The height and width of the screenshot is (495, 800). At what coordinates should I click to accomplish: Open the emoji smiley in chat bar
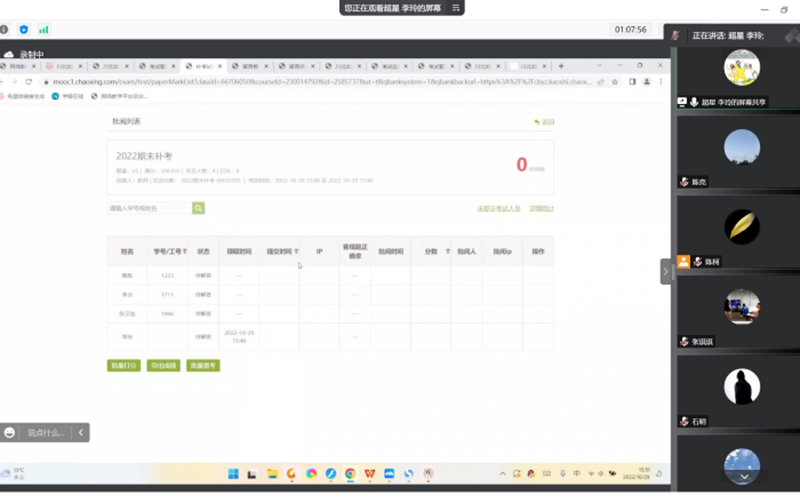(x=9, y=433)
